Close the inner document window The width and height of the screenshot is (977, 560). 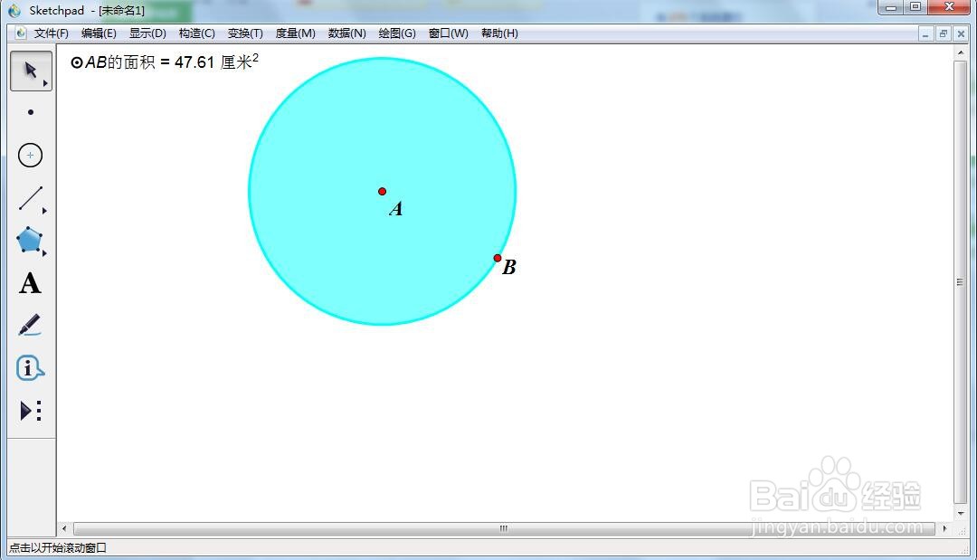[x=961, y=33]
